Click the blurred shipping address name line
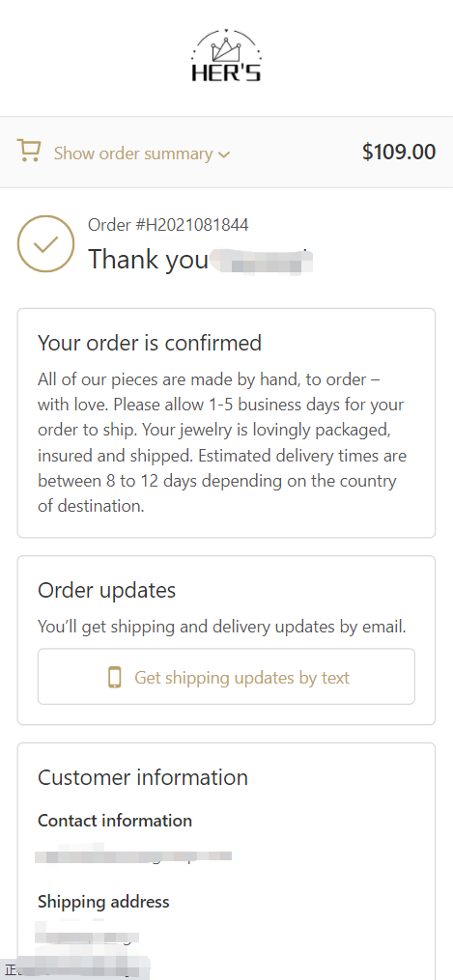This screenshot has height=980, width=453. click(x=87, y=934)
